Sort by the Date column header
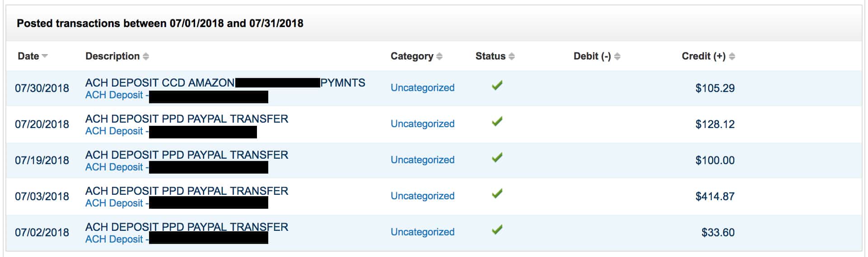This screenshot has height=257, width=868. pyautogui.click(x=28, y=56)
